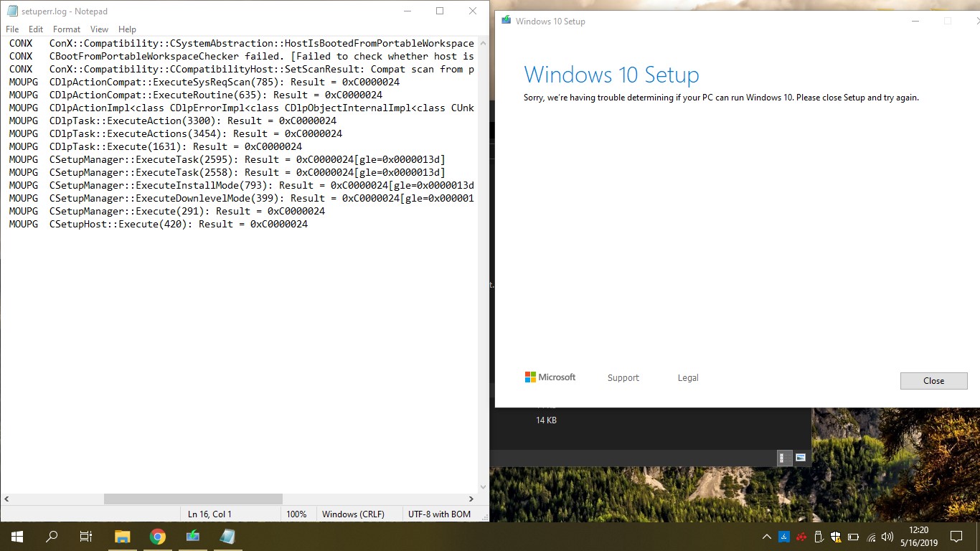Screen dimensions: 980x551
Task: Click the 'Sorry, we're having trouble' message text
Action: pyautogui.click(x=721, y=98)
